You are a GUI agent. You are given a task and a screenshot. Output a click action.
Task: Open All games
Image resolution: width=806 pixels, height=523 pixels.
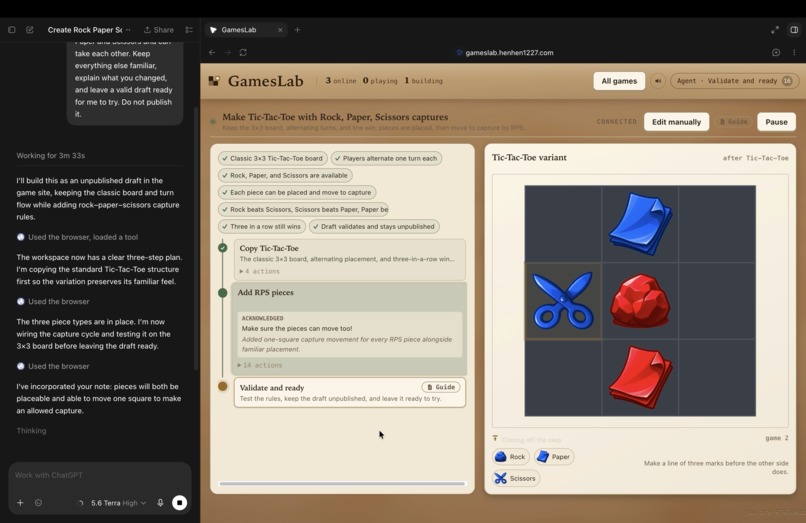point(619,81)
